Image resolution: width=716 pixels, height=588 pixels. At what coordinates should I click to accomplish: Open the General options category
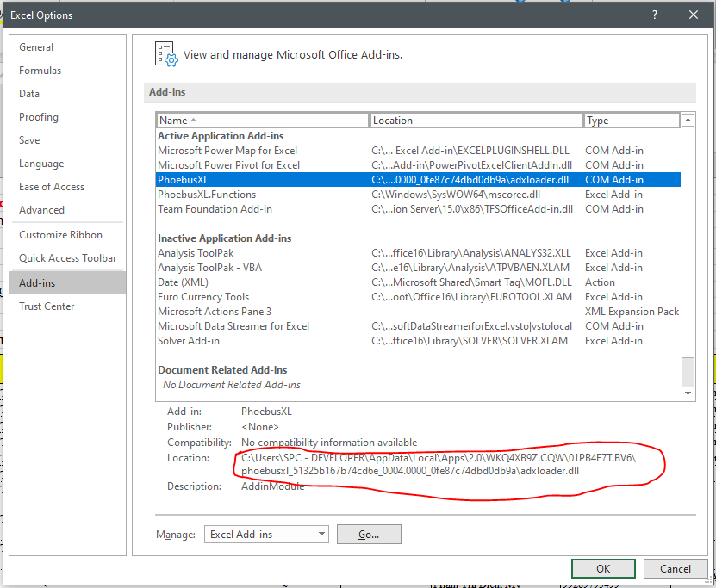[36, 47]
